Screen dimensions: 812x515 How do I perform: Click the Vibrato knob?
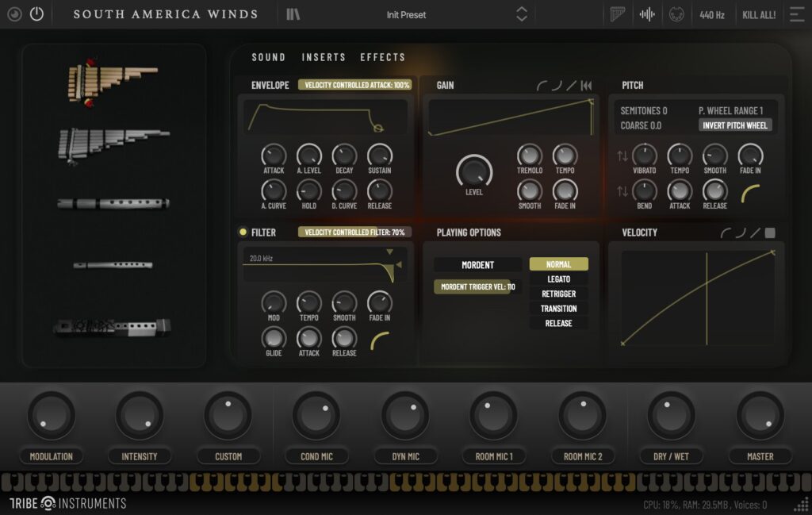[644, 155]
